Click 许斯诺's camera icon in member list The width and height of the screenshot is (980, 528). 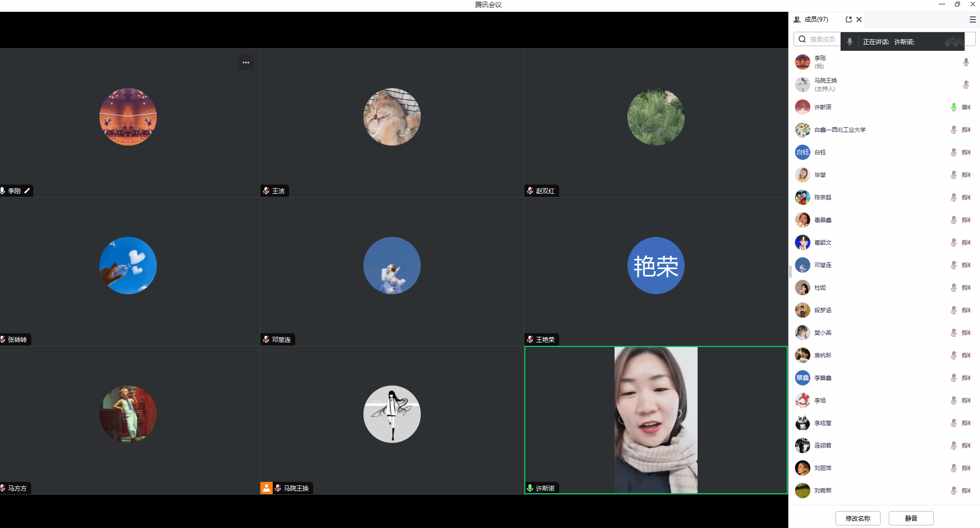[966, 107]
